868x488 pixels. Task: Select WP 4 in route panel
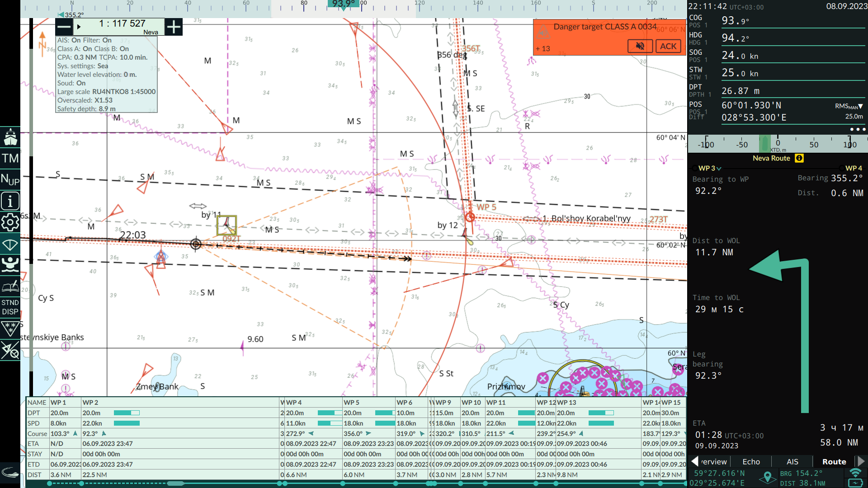click(x=854, y=168)
